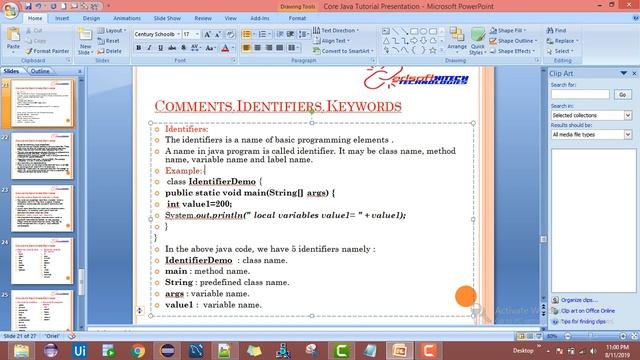
Task: Open Shape Outline color menu
Action: tap(513, 41)
